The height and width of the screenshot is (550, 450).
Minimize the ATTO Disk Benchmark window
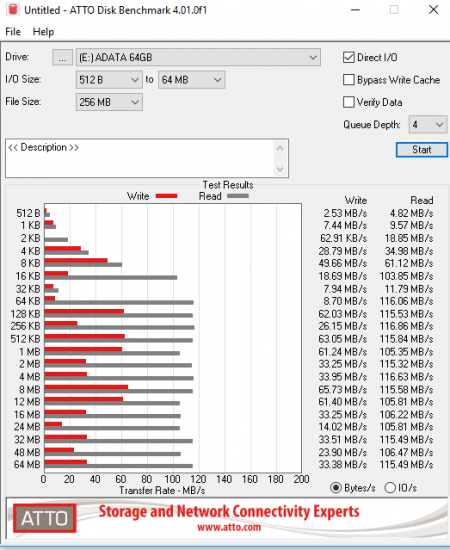tap(356, 10)
